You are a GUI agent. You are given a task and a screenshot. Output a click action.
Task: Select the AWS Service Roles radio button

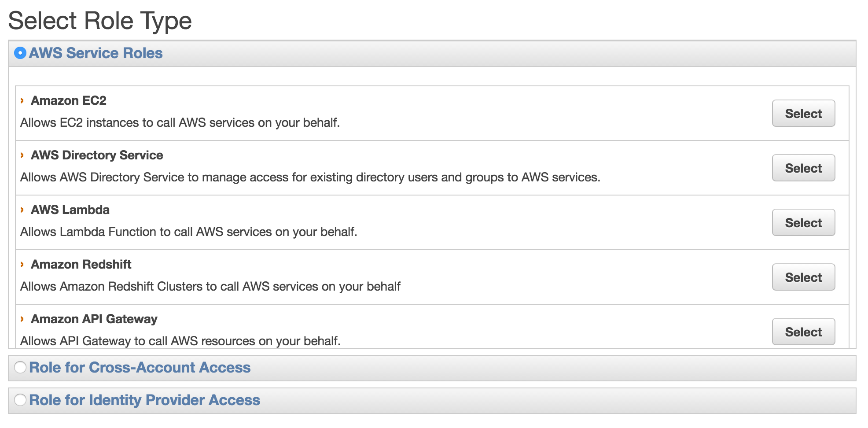[20, 53]
